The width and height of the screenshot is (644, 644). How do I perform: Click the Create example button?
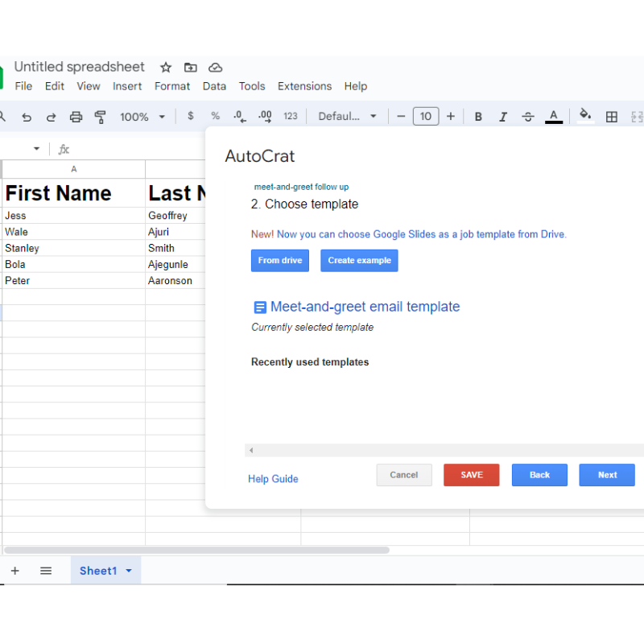tap(359, 260)
